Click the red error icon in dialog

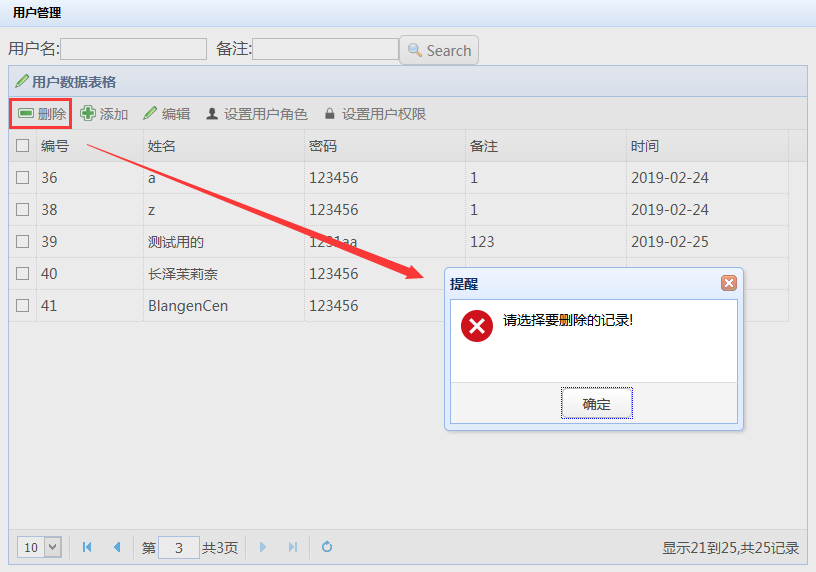click(477, 326)
